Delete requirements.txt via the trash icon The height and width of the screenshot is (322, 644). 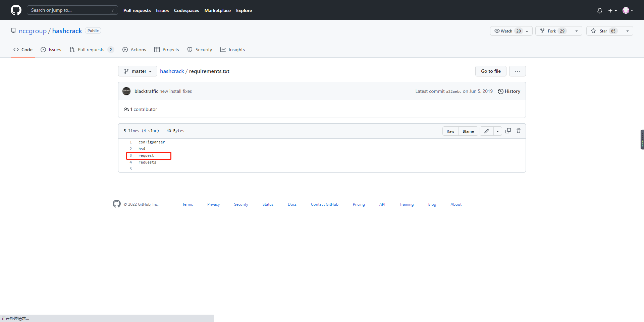tap(519, 131)
